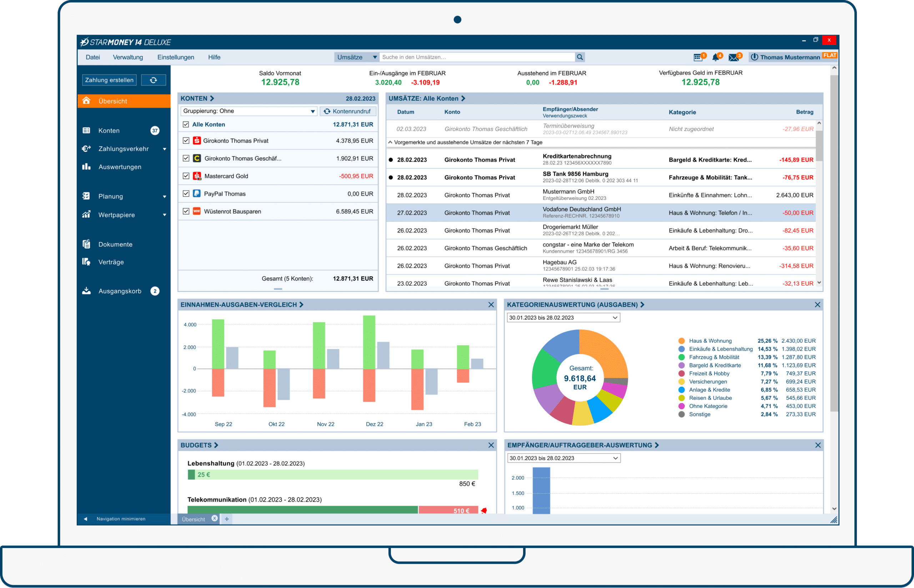Click the Kontenrundruf button
The height and width of the screenshot is (588, 914).
pos(348,111)
